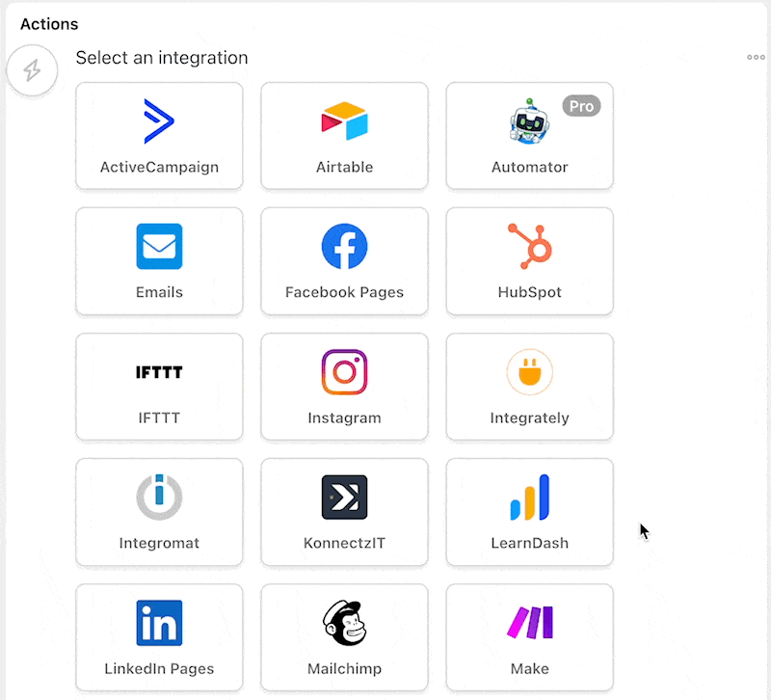Image resolution: width=771 pixels, height=700 pixels.
Task: Open the LearnDash integration
Action: coord(528,511)
